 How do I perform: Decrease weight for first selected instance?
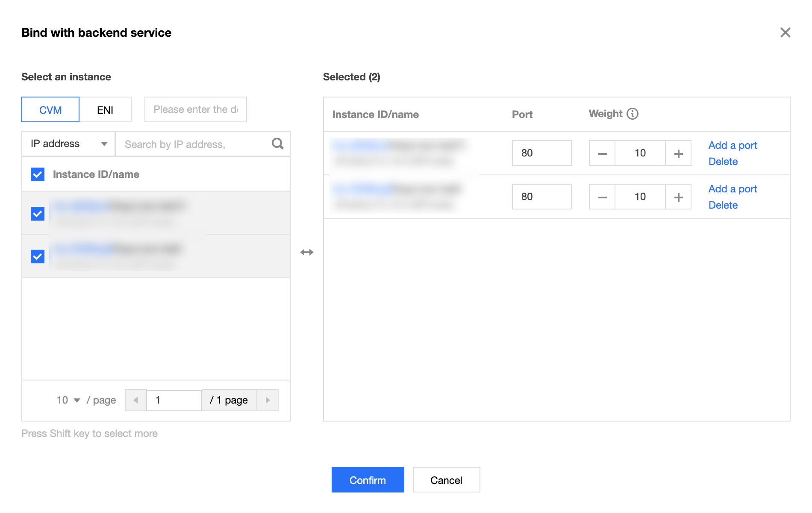[602, 153]
